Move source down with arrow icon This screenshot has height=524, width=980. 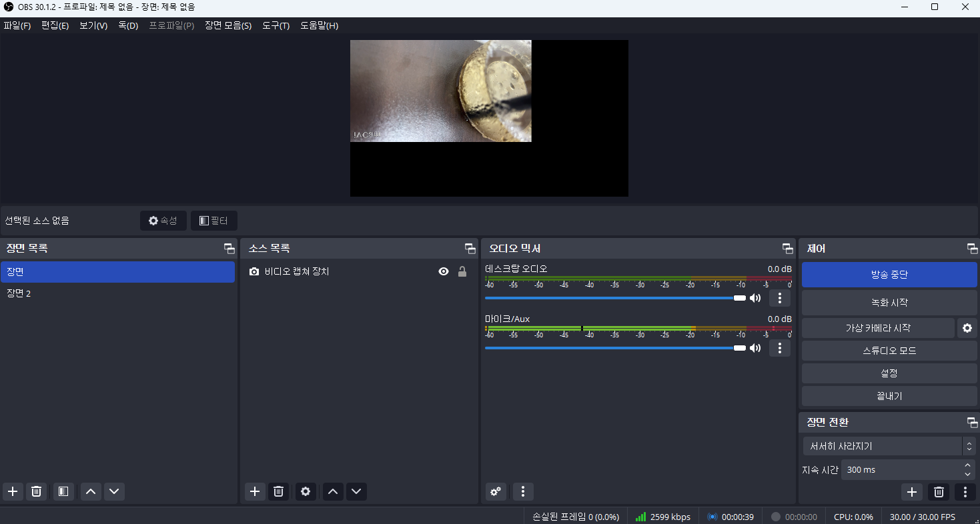(x=356, y=492)
